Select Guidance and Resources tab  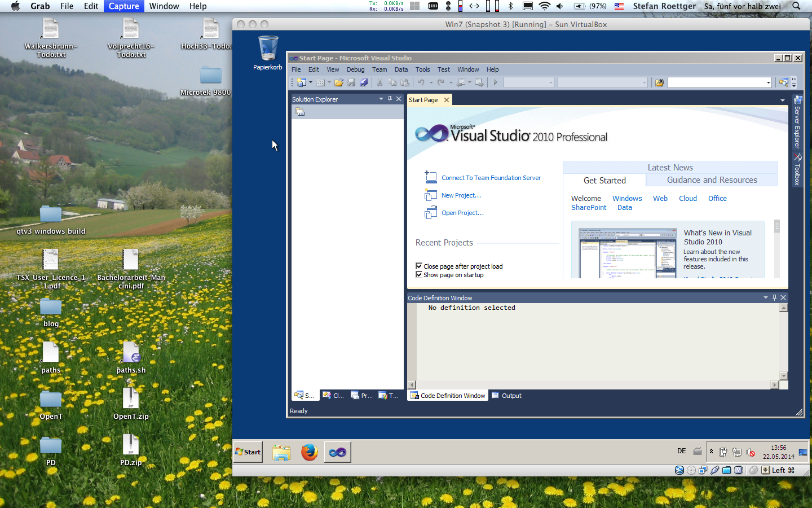pyautogui.click(x=712, y=180)
